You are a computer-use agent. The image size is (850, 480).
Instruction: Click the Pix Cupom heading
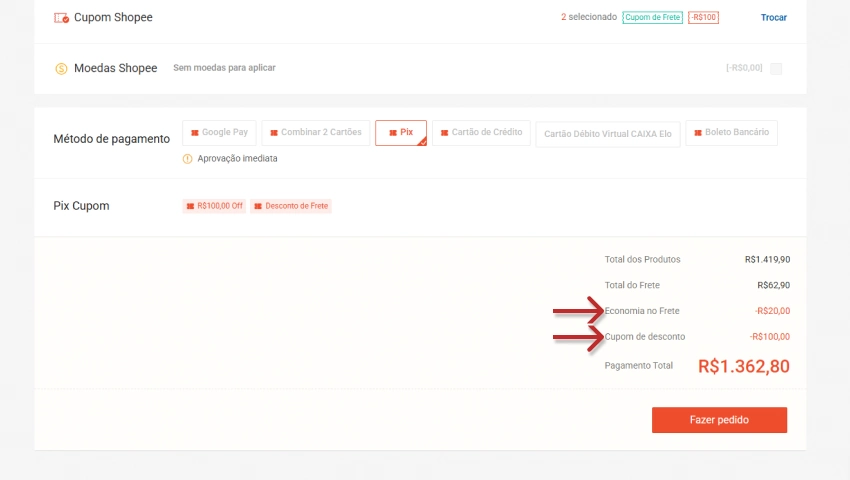click(81, 206)
